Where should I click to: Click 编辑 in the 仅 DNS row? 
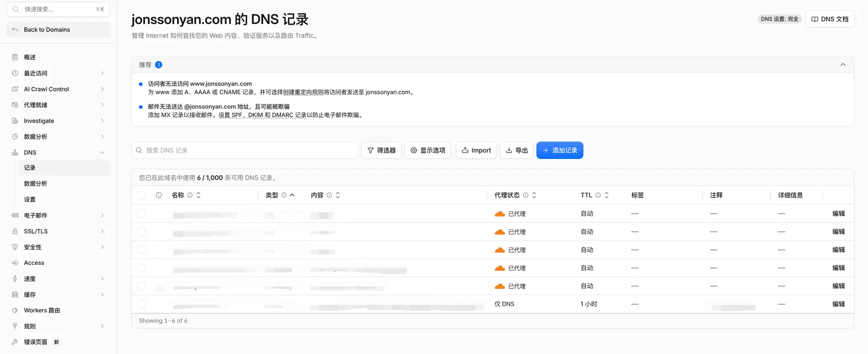pyautogui.click(x=839, y=304)
